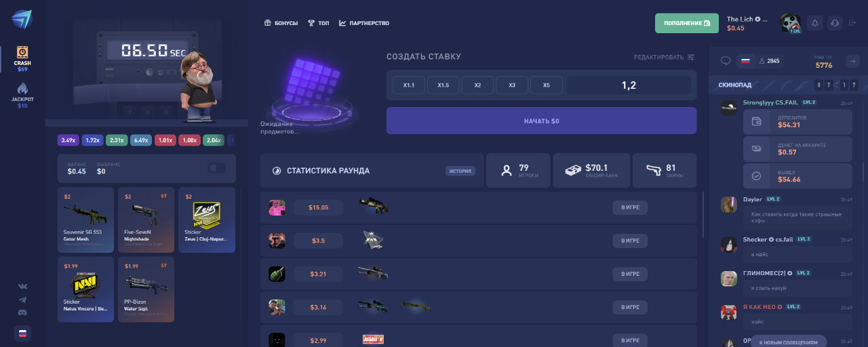Open support headset icon
Viewport: 868px width, 347px height.
pos(835,23)
